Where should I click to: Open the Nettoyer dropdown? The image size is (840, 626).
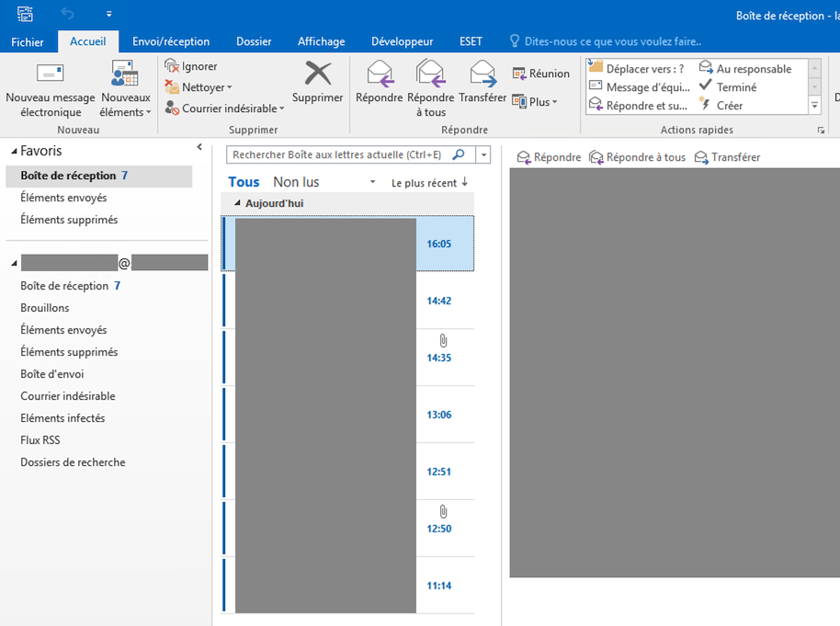pyautogui.click(x=198, y=86)
